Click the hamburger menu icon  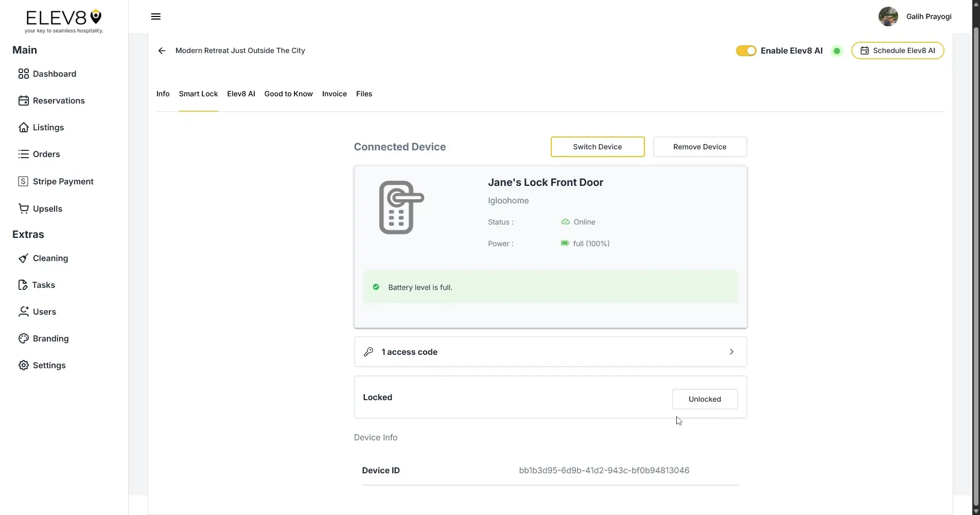[155, 16]
